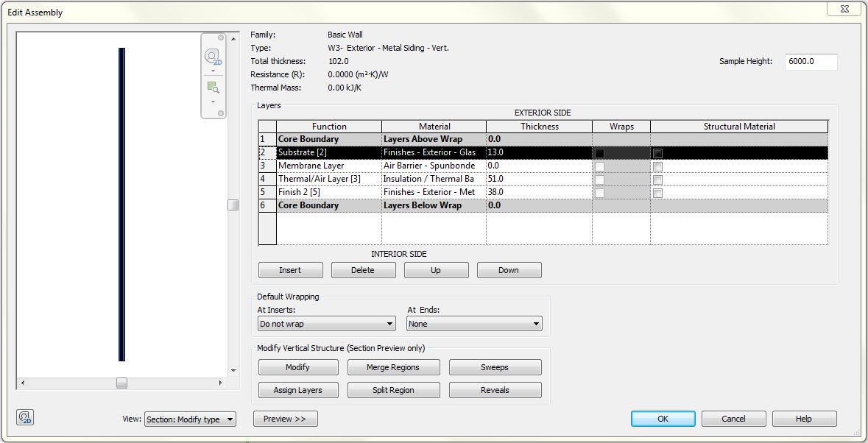
Task: Click the 2D steering wheel icon at the dialog's bottom-left
Action: [24, 417]
